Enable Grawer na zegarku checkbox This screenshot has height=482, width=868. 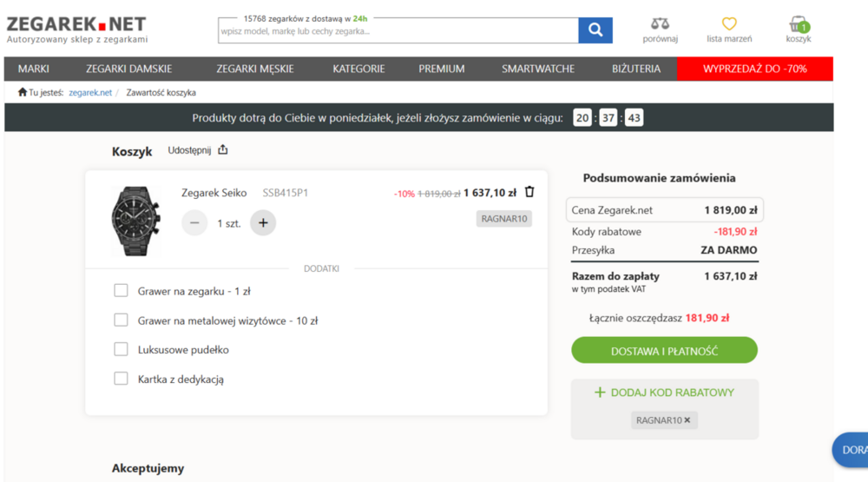pyautogui.click(x=122, y=291)
